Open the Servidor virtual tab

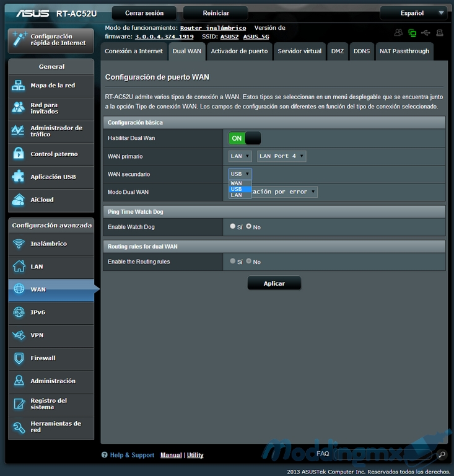[300, 51]
